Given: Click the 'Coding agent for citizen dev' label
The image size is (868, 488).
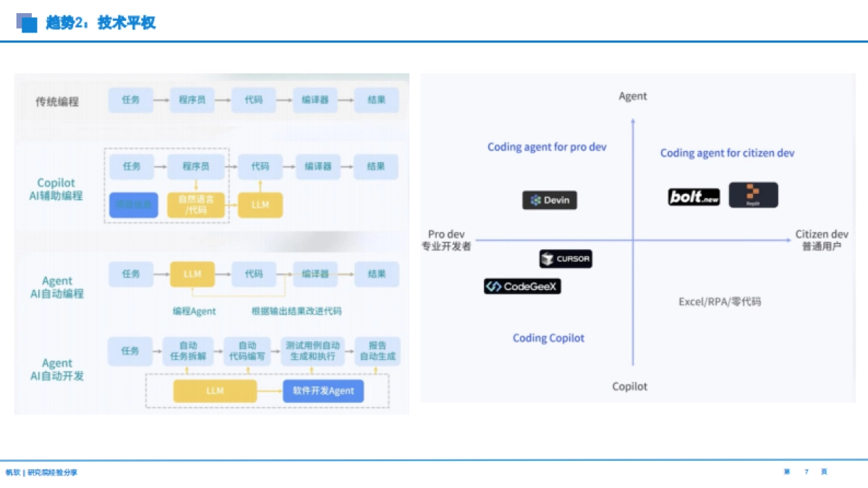Looking at the screenshot, I should [x=727, y=153].
